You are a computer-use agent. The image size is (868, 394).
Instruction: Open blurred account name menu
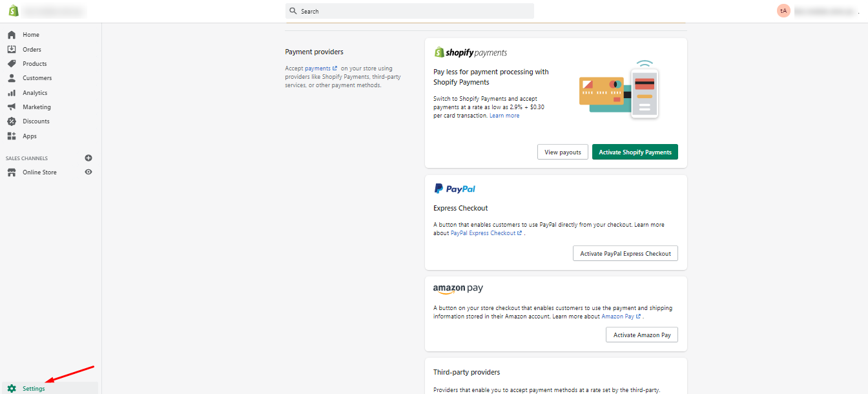point(826,11)
